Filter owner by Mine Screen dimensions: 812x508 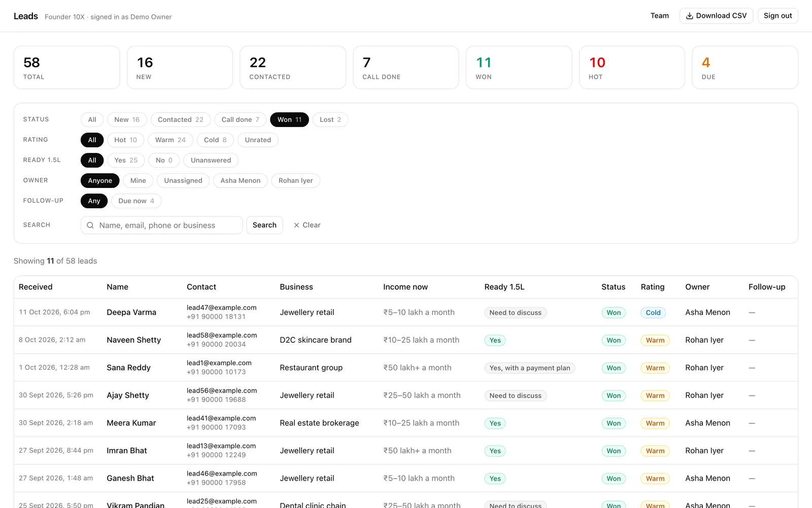point(138,180)
